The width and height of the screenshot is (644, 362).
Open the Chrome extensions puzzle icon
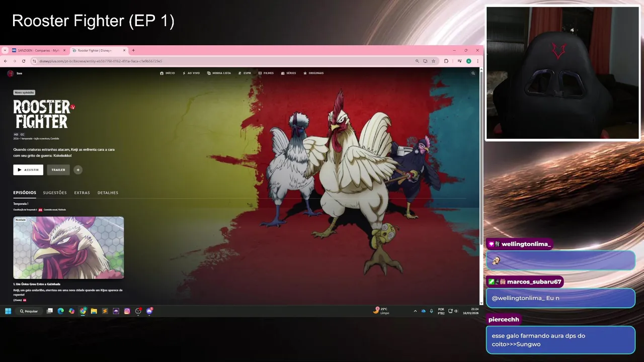point(446,61)
